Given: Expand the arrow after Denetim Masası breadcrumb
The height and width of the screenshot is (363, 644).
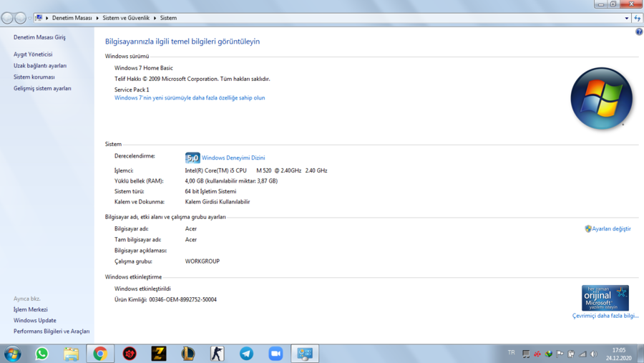Looking at the screenshot, I should (x=97, y=18).
